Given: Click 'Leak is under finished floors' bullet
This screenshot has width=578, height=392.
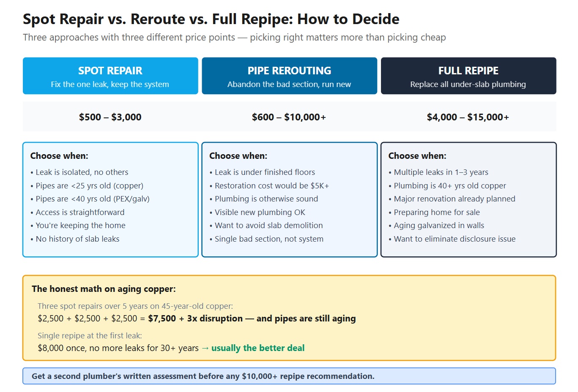Looking at the screenshot, I should 262,172.
